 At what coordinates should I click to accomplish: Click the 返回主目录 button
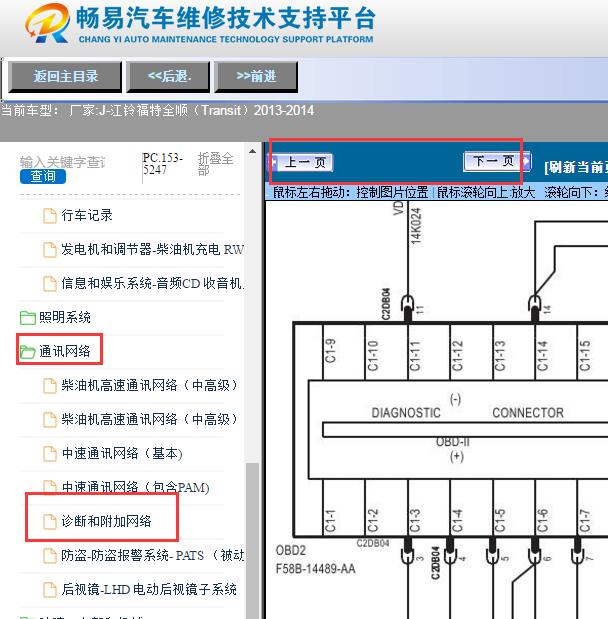coord(65,77)
